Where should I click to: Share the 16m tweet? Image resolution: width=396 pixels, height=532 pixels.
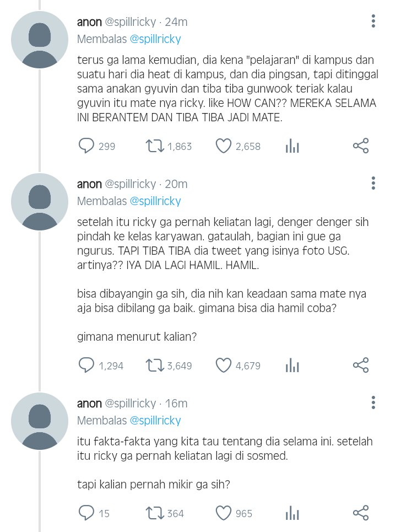tap(361, 513)
